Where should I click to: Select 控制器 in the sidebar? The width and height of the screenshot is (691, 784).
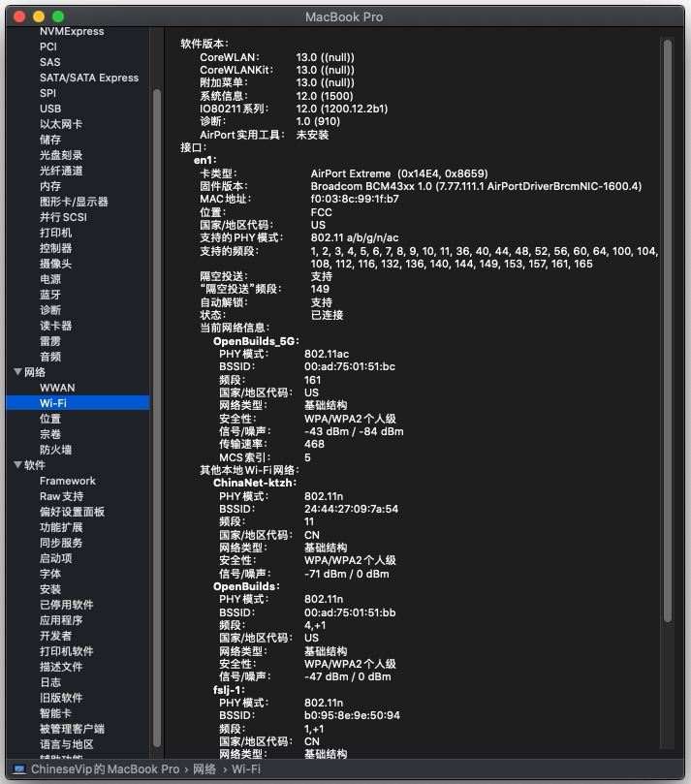[x=56, y=248]
